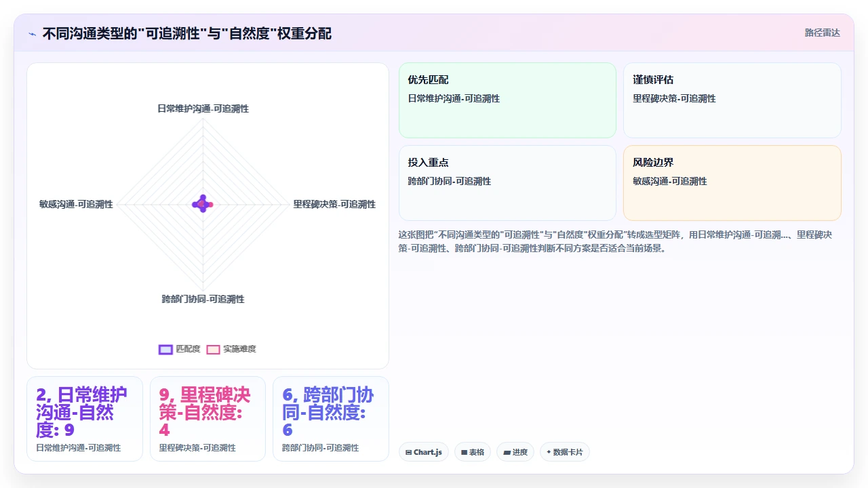Open the 优先匹配 card
Image resolution: width=868 pixels, height=488 pixels.
point(507,100)
